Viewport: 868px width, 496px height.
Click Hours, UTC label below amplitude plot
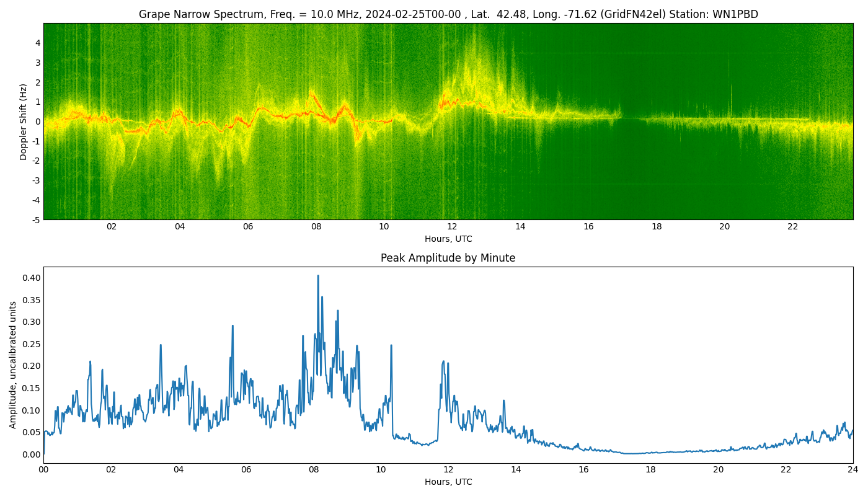[x=448, y=482]
